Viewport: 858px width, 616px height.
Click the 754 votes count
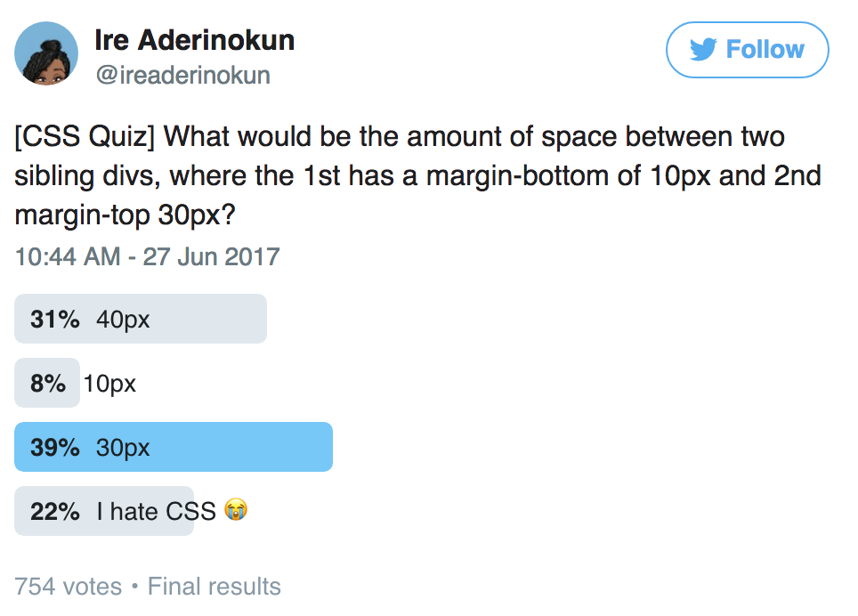tap(69, 587)
